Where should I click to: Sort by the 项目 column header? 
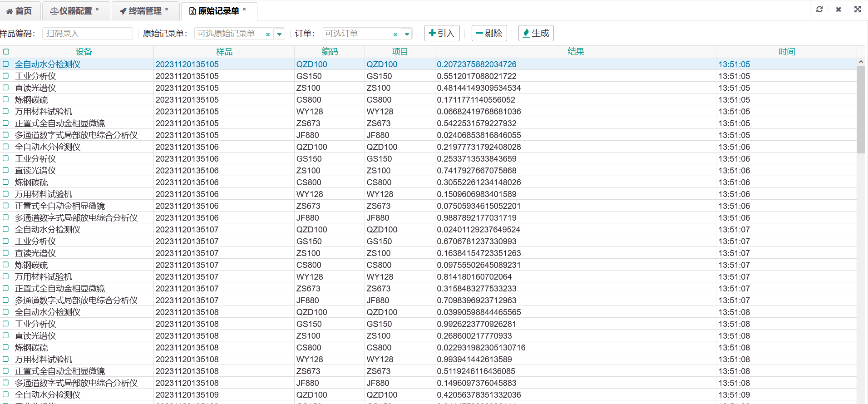point(400,52)
